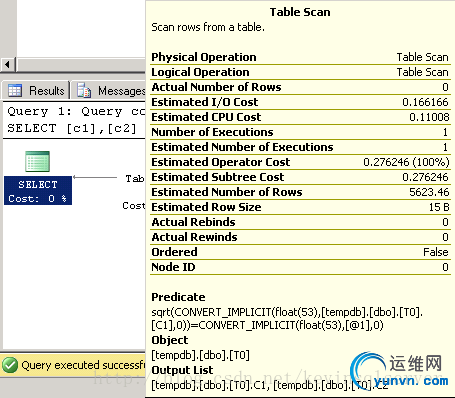The image size is (455, 398).
Task: Click the 'Node ID' label
Action: (x=173, y=267)
